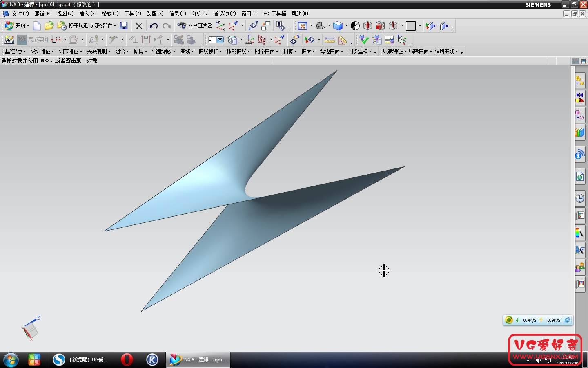This screenshot has width=588, height=368.
Task: Click the 弯边曲面 toolbar button
Action: tap(332, 51)
